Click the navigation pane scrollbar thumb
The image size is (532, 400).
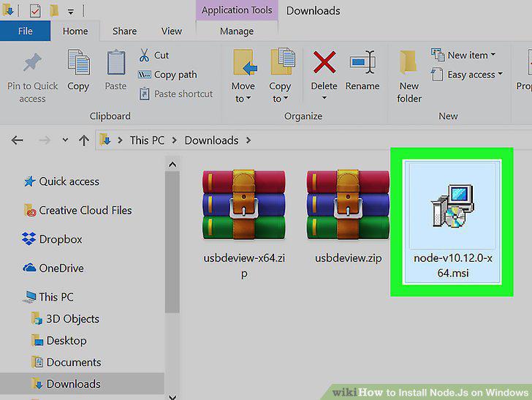click(172, 242)
